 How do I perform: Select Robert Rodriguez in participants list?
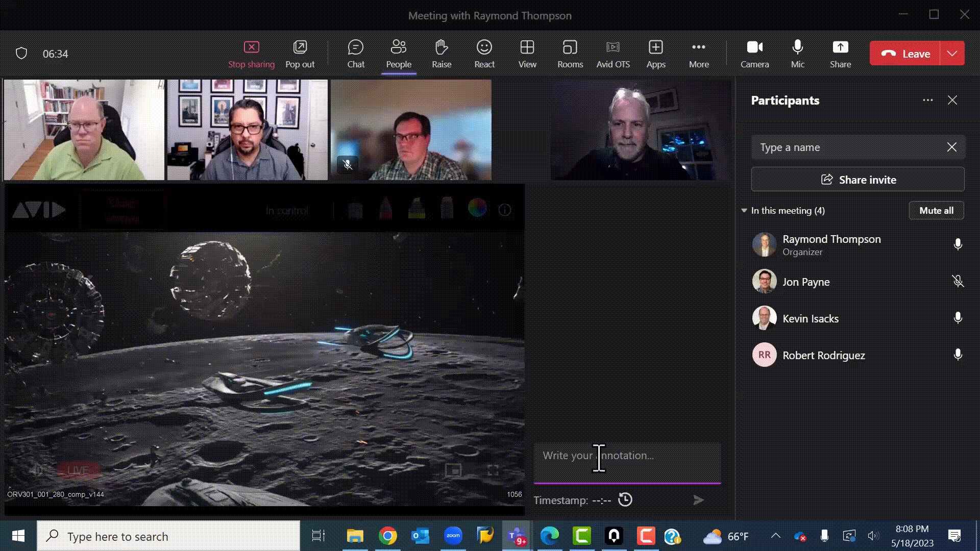pyautogui.click(x=857, y=355)
